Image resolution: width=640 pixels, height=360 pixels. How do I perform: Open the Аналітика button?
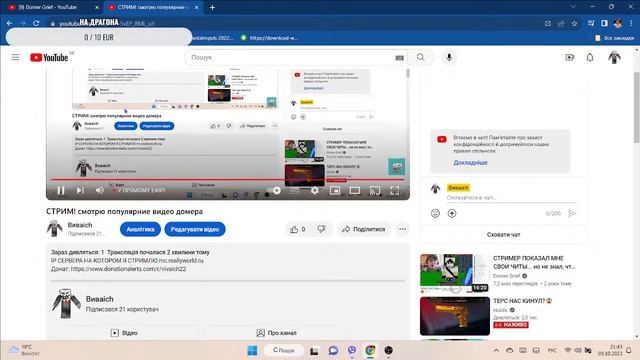pos(140,229)
